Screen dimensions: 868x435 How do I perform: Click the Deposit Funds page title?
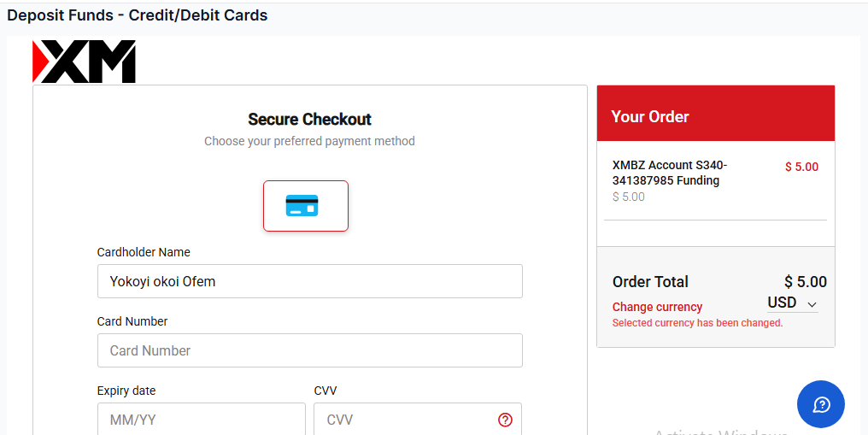(x=138, y=15)
